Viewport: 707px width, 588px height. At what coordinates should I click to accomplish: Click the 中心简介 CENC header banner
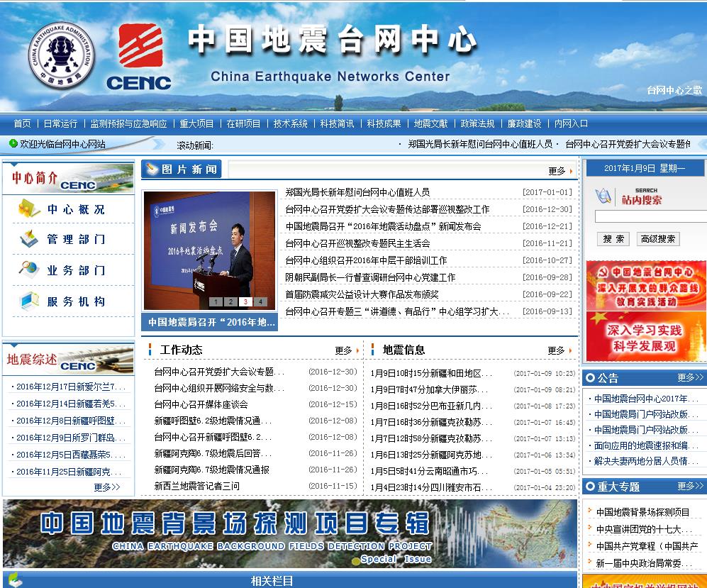click(68, 178)
